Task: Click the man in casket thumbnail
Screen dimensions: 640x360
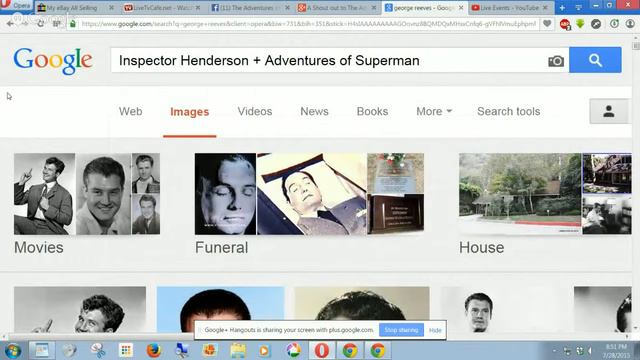Action: click(312, 194)
